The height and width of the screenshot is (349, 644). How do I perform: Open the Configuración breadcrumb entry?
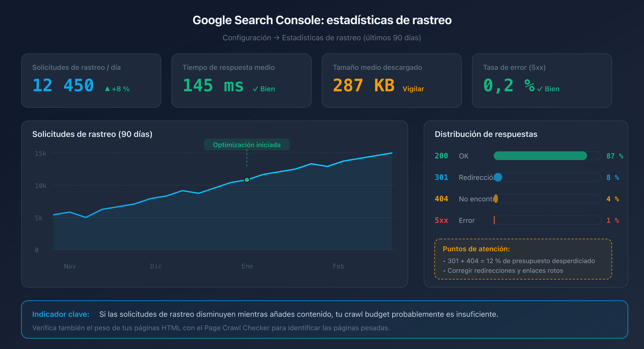point(246,38)
